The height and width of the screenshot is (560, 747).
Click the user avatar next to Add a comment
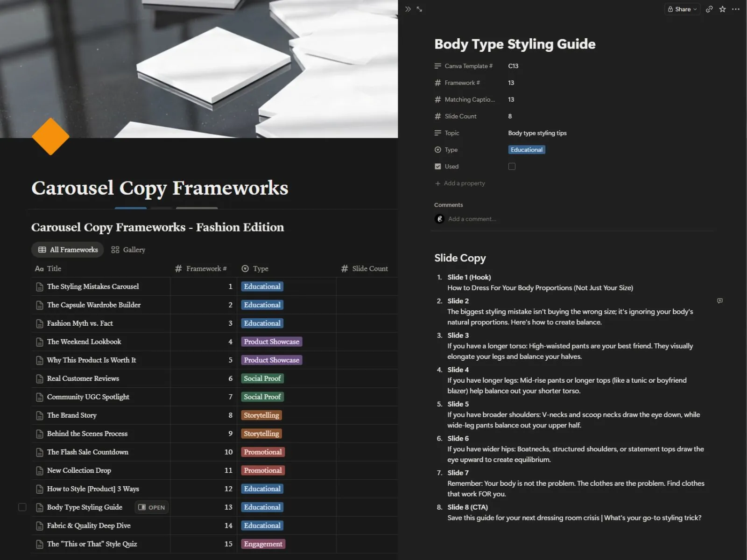[439, 219]
